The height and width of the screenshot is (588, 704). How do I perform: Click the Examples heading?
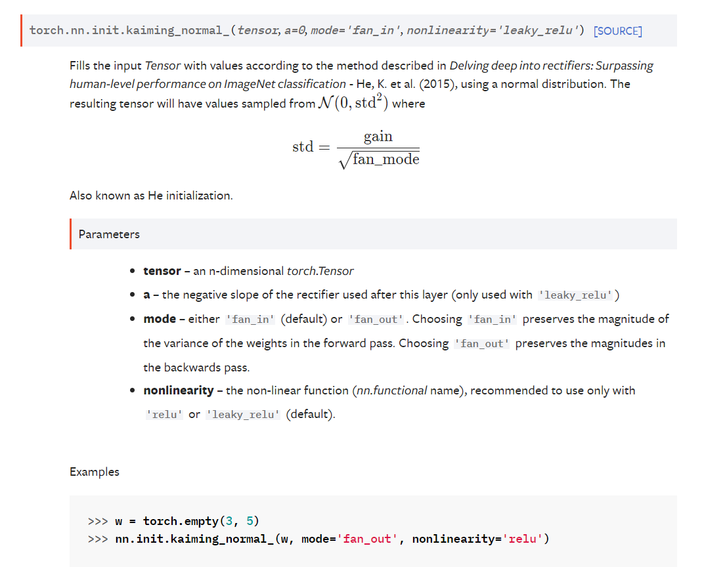pyautogui.click(x=95, y=472)
